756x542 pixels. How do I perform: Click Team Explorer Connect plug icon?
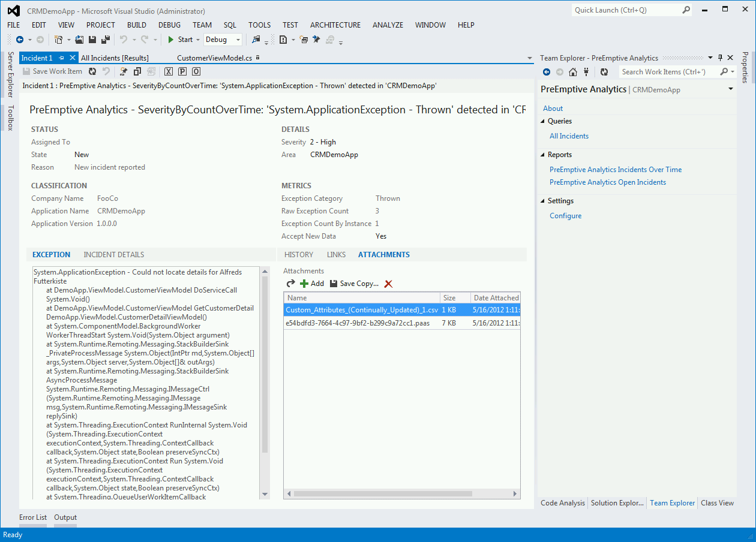pos(586,72)
